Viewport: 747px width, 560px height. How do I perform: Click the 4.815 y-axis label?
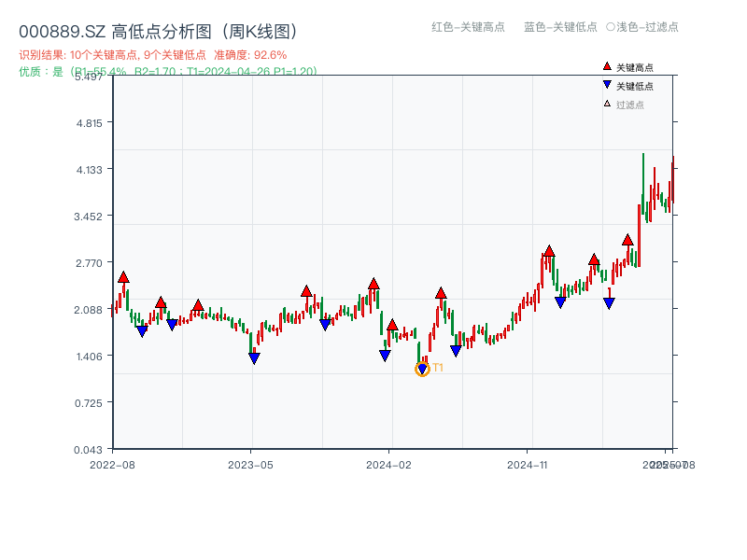pos(89,123)
